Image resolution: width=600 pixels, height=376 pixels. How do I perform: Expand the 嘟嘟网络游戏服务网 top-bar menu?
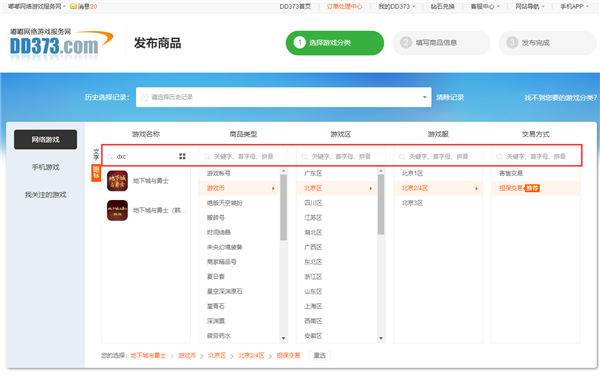point(37,7)
